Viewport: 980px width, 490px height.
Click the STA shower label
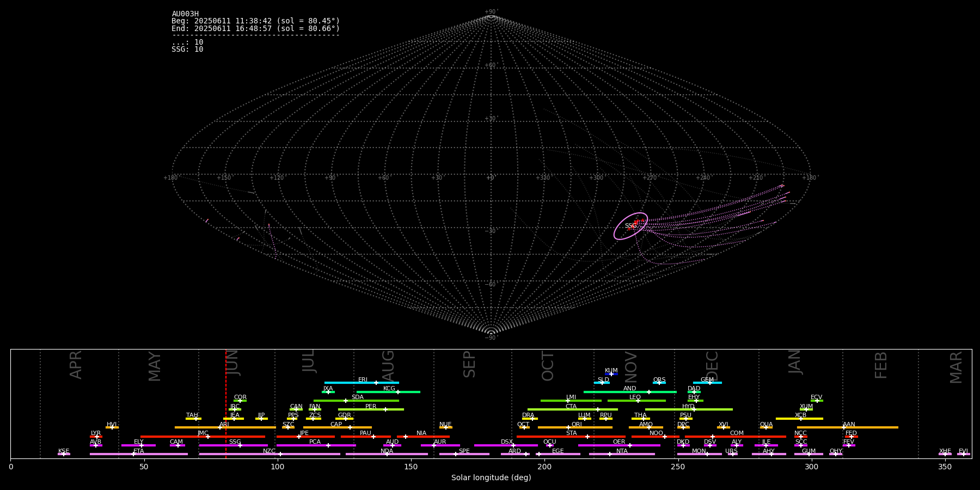coord(571,433)
